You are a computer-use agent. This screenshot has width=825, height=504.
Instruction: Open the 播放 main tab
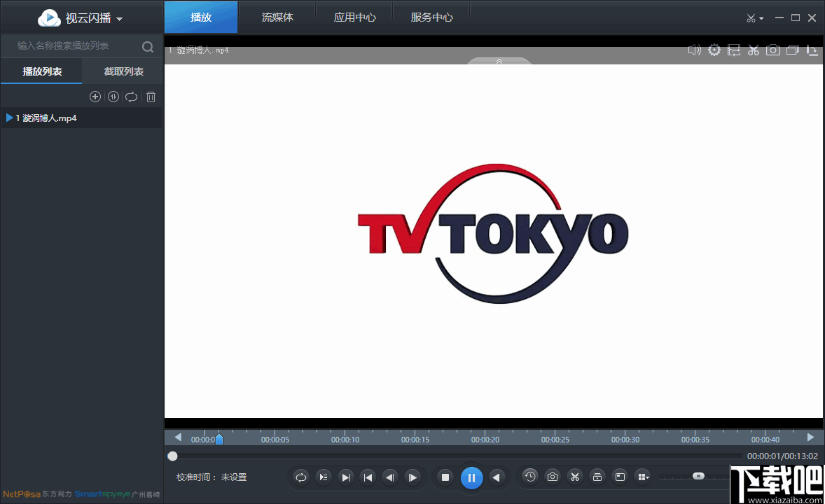point(201,17)
